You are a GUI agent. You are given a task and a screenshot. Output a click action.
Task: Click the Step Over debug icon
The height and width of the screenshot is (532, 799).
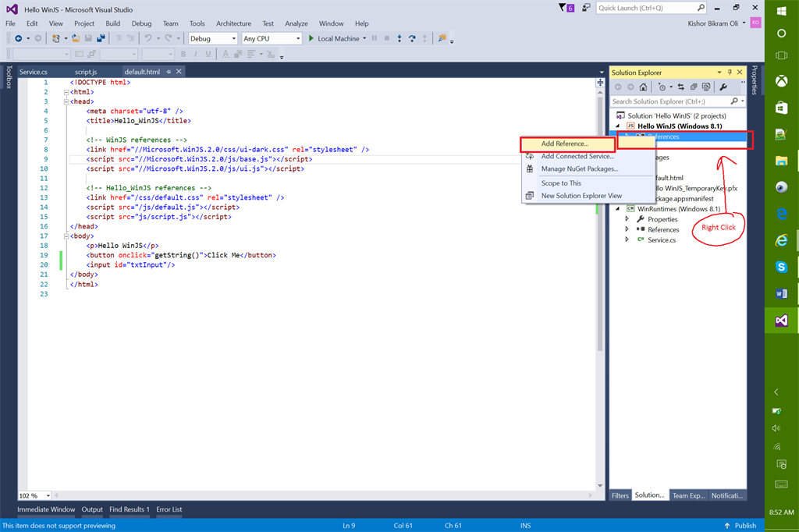click(411, 38)
